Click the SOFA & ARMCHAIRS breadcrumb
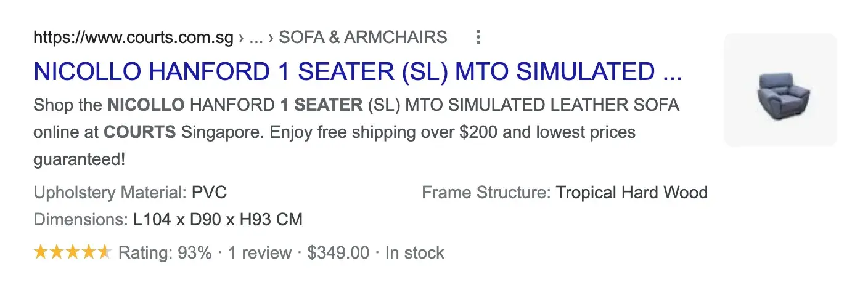Viewport: 868px width, 293px height. [363, 38]
